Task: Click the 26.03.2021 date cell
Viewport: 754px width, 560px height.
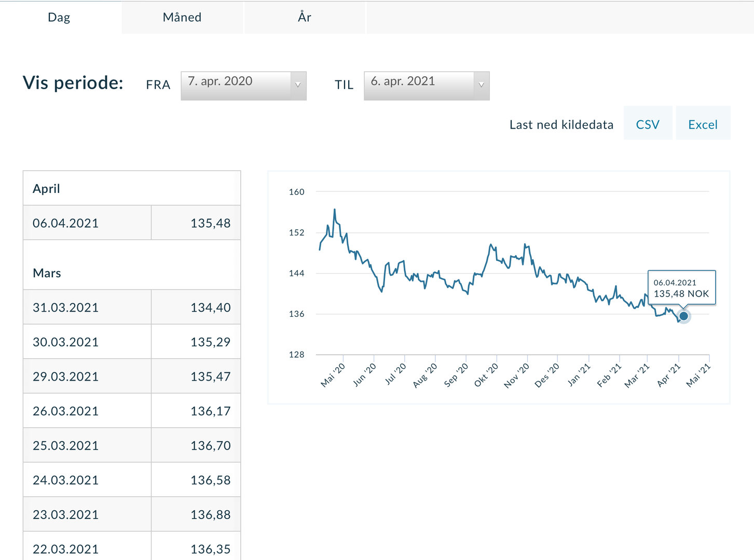Action: pos(65,411)
